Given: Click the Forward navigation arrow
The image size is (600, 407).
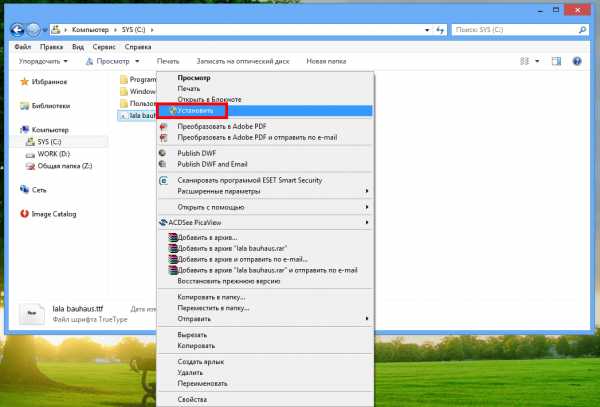Looking at the screenshot, I should point(33,30).
